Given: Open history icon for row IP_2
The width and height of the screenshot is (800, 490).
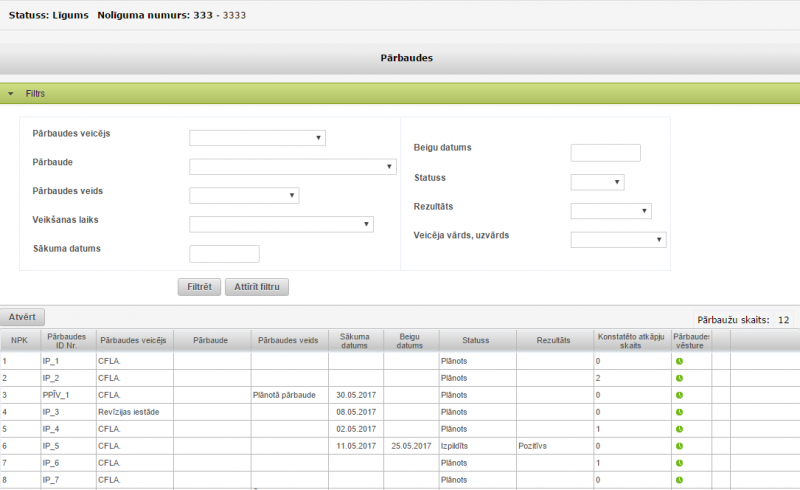Looking at the screenshot, I should [679, 378].
